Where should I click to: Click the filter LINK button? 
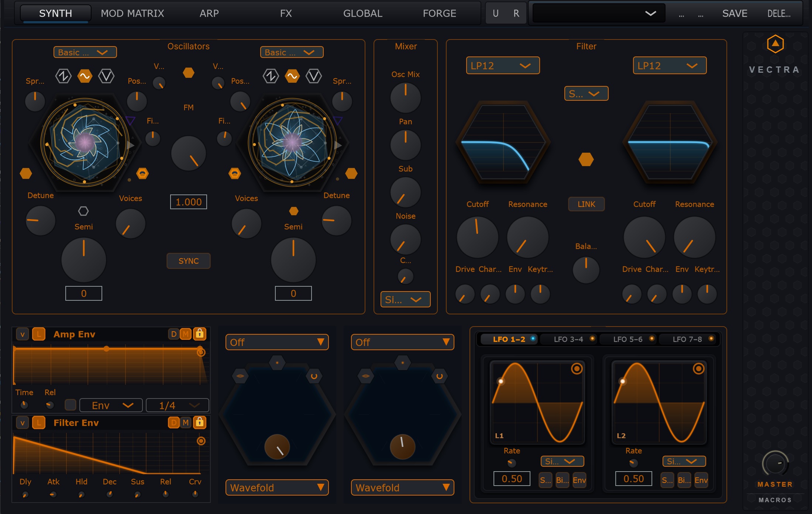click(586, 204)
